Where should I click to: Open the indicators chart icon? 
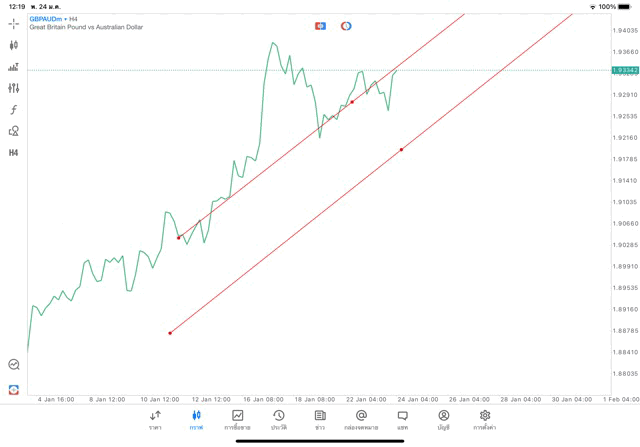pos(14,67)
